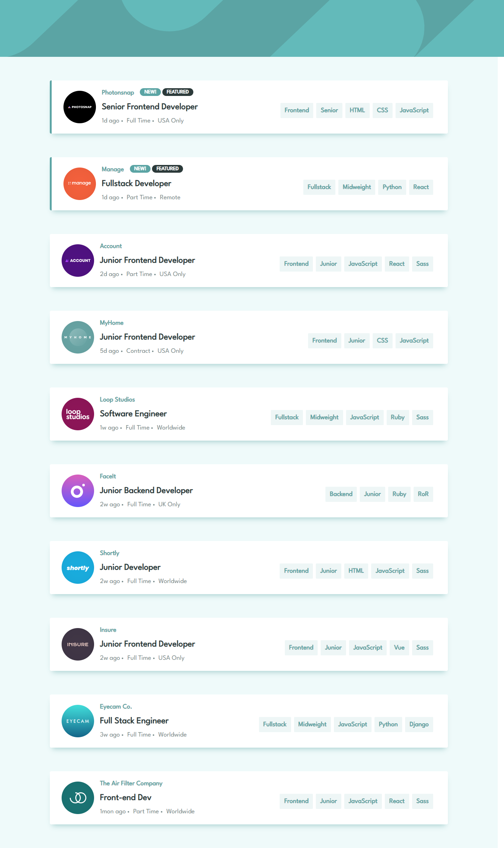Click the MyHome circular logo
504x848 pixels.
(x=78, y=337)
